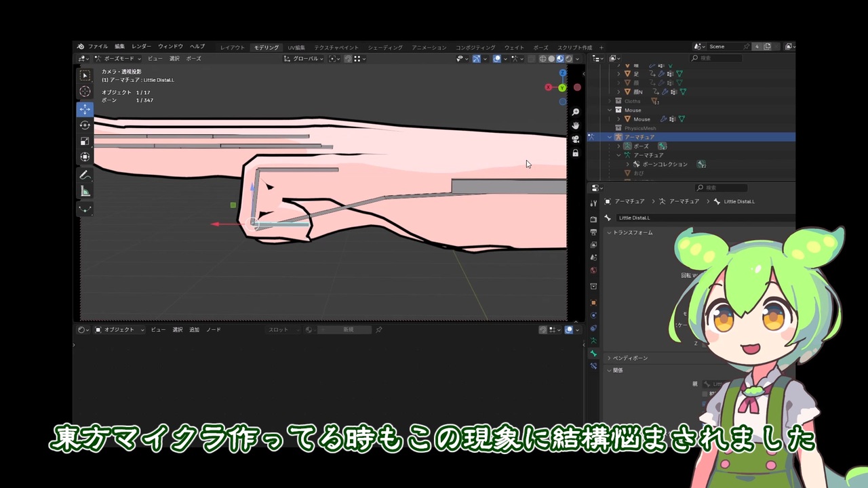The height and width of the screenshot is (488, 868).
Task: Open the pivot point dropdown
Action: coord(334,59)
